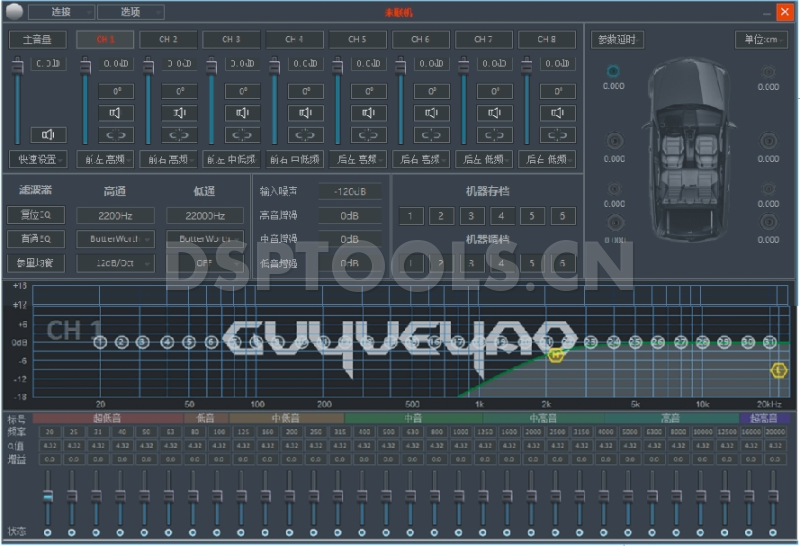Select the front-left door speaker in car diagram
The image size is (800, 546).
point(614,141)
